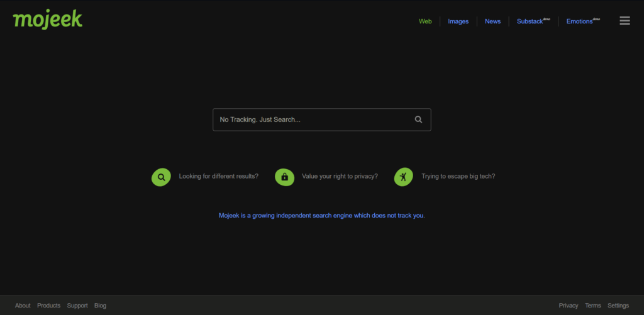Open the Terms footer link
644x315 pixels.
[592, 306]
